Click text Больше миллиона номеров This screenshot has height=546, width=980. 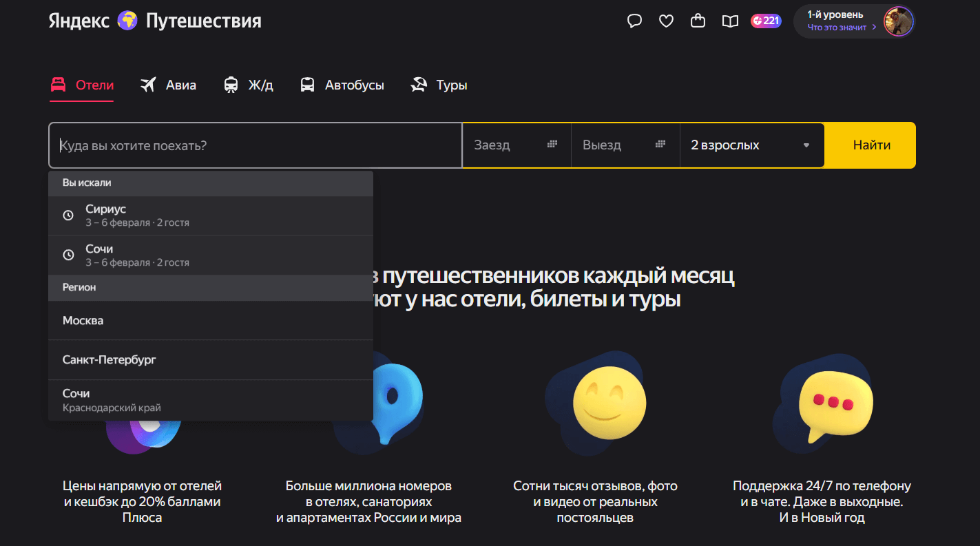click(368, 486)
